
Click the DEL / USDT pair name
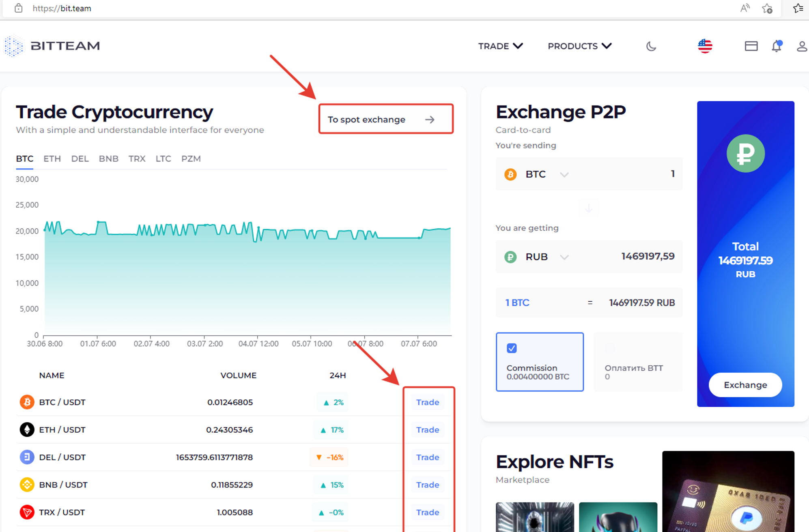62,457
